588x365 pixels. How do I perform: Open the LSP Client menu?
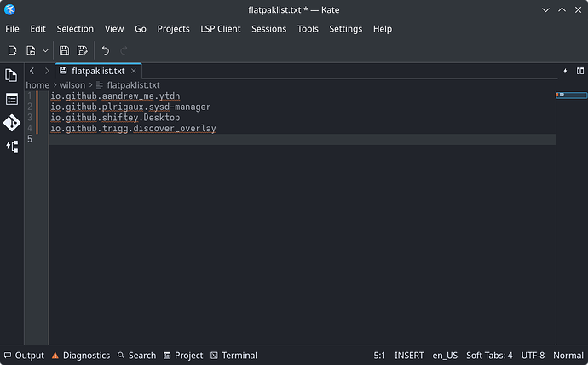[221, 29]
